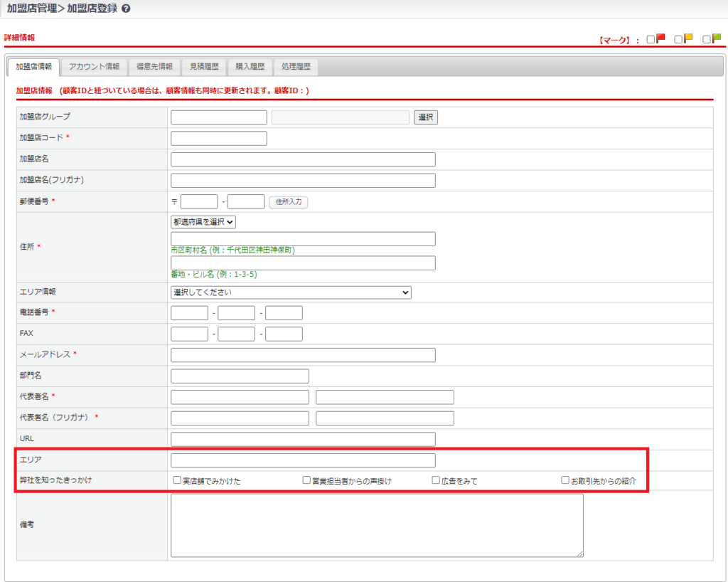Screen dimensions: 728x582
Task: Open the 見積履歴 tab
Action: [203, 67]
